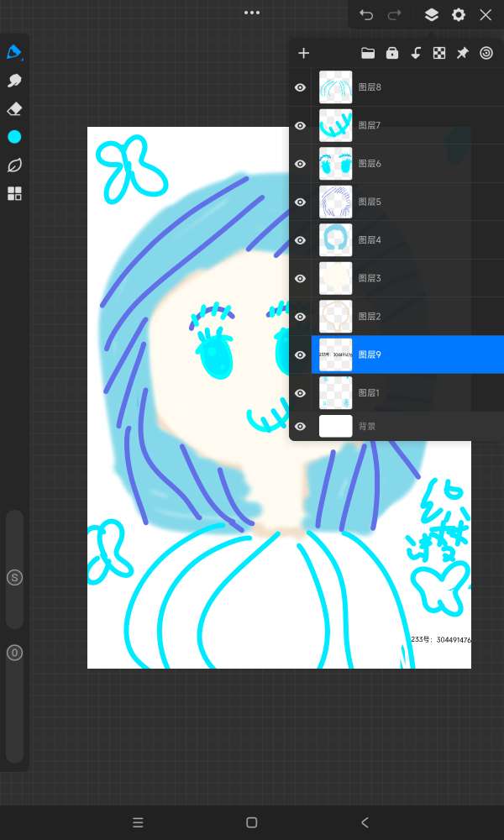Hide 图层8 using its eye icon
The width and height of the screenshot is (504, 840).
[x=300, y=87]
